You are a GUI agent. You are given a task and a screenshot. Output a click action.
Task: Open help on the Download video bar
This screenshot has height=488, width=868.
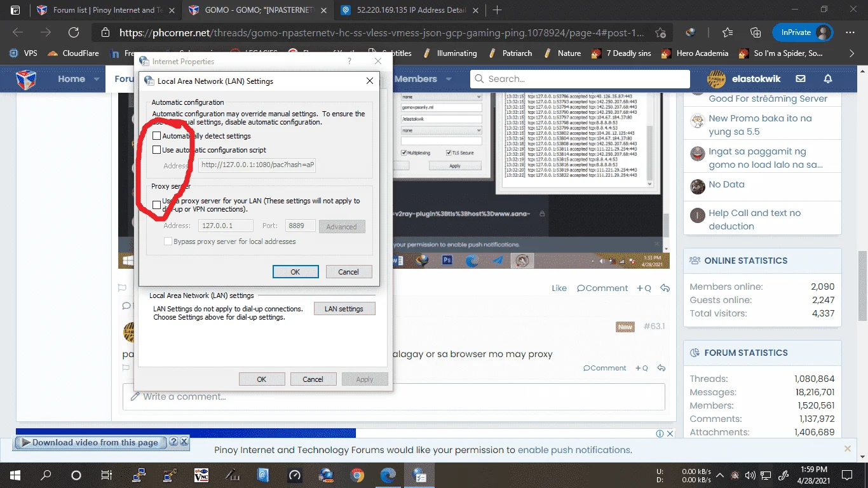point(173,442)
